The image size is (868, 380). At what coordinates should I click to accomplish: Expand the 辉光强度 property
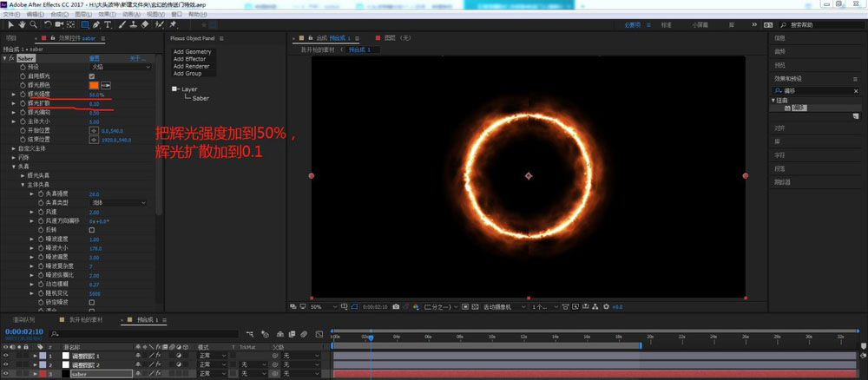[14, 95]
